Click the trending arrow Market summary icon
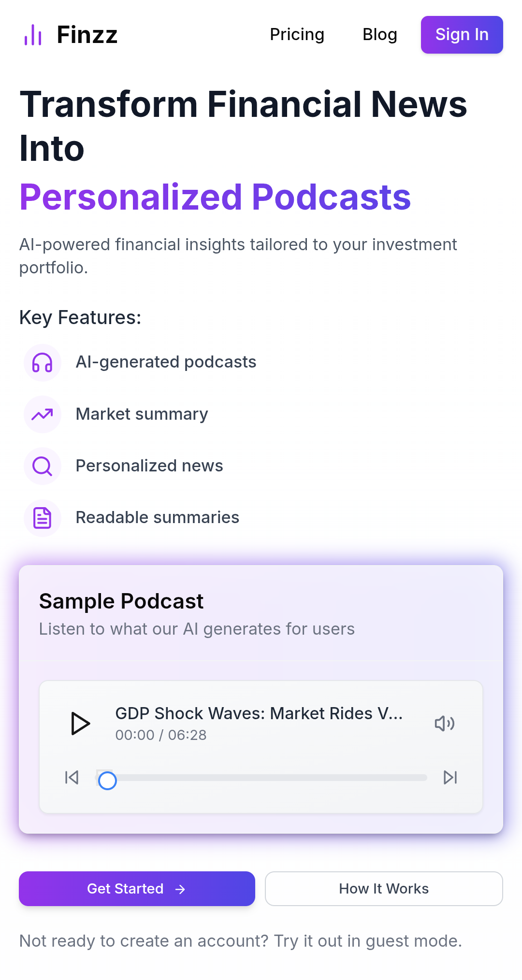Screen dimensions: 522x980 pyautogui.click(x=43, y=414)
